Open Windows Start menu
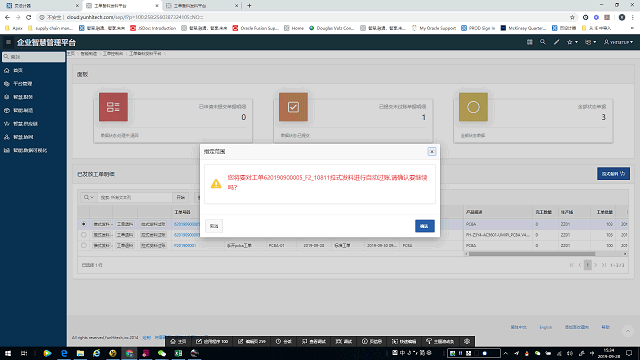This screenshot has height=360, width=640. pyautogui.click(x=8, y=353)
